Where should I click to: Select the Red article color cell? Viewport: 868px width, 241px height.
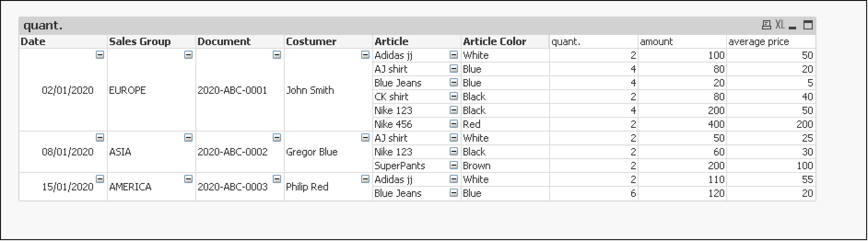click(x=472, y=125)
